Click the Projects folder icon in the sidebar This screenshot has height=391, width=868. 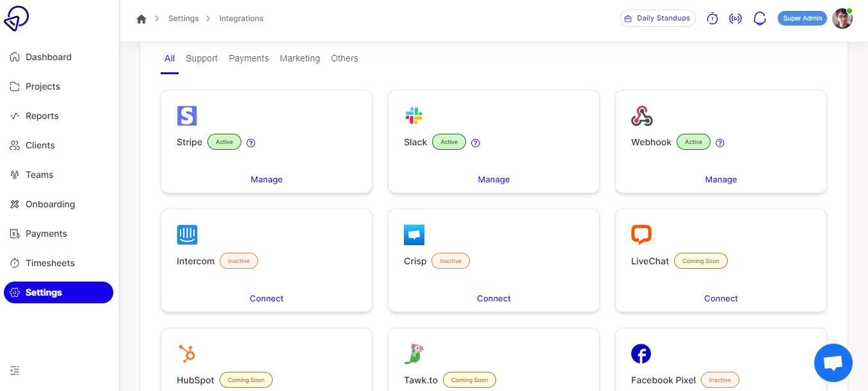15,86
